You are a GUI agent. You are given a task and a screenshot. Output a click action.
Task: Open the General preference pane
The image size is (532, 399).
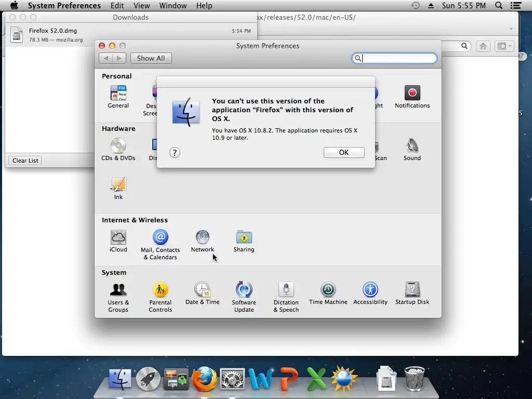click(118, 97)
